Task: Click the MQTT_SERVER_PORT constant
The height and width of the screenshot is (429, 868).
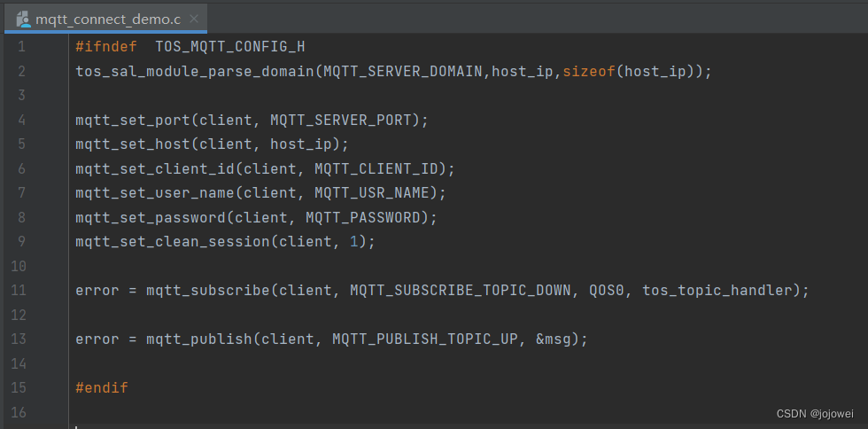Action: point(341,121)
